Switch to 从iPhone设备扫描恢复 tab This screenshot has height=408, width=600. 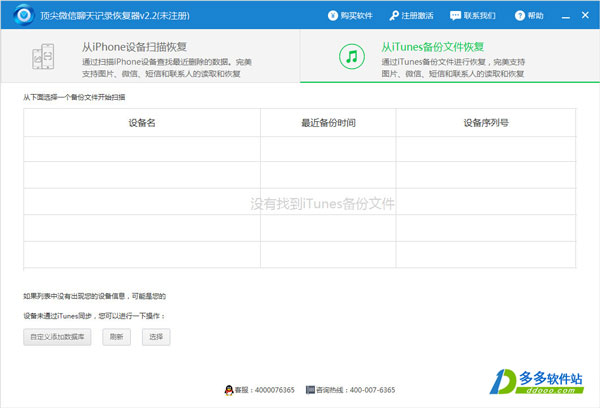tap(150, 56)
